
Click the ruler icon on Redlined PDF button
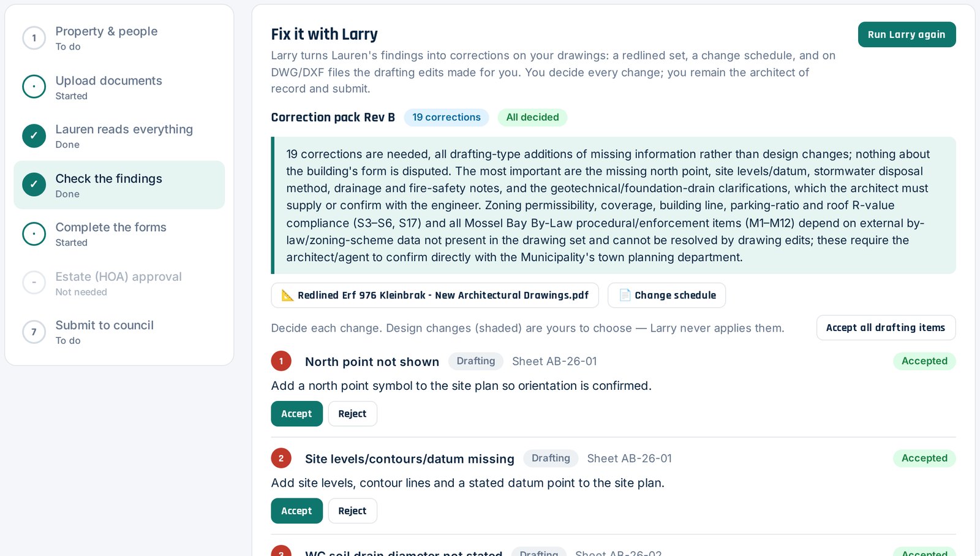287,295
